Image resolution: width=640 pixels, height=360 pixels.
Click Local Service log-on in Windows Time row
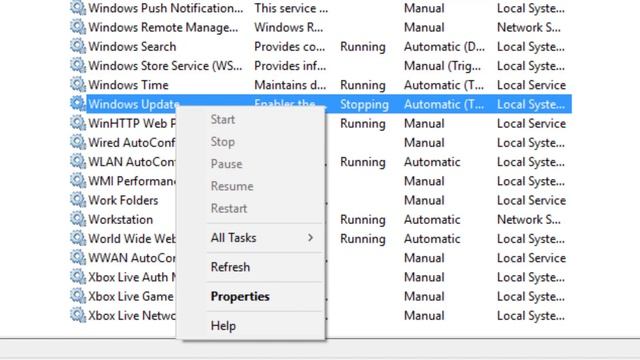point(531,85)
